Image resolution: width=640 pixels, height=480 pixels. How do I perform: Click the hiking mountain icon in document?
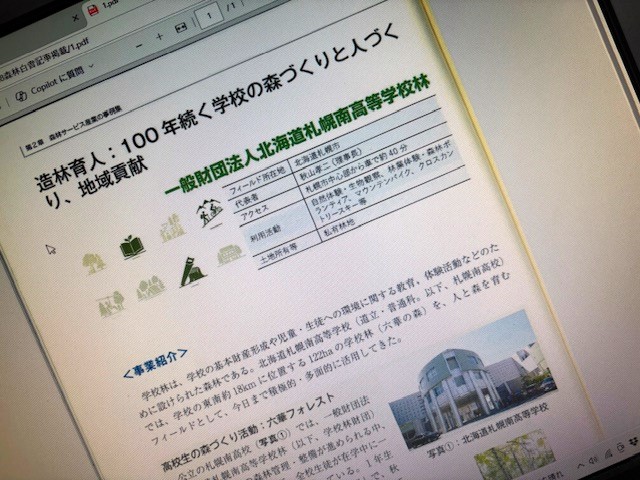[x=209, y=213]
